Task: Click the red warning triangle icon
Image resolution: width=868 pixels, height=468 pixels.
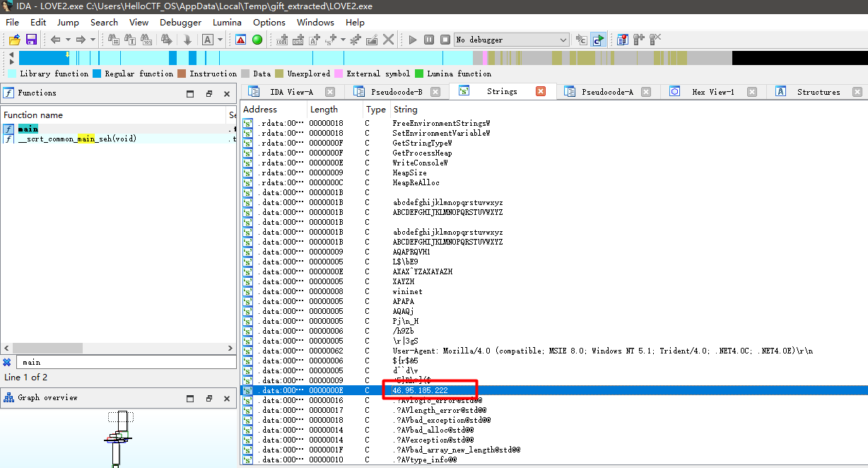Action: (241, 40)
